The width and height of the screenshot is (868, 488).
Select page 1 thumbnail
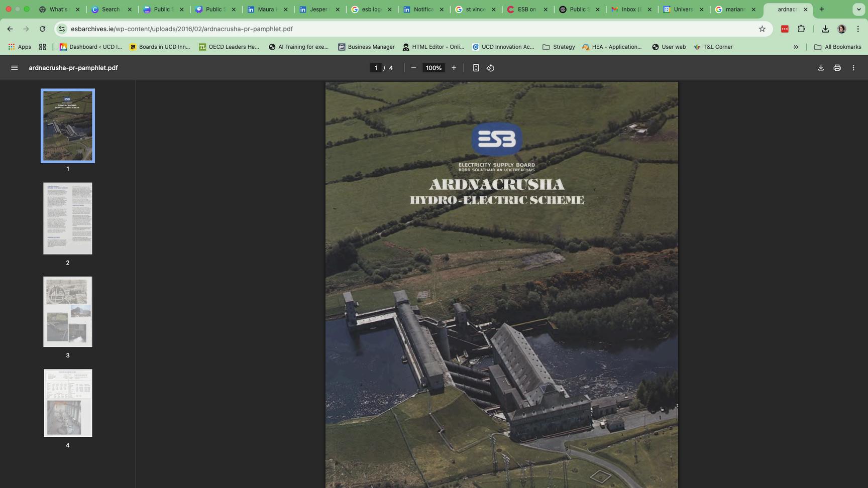(x=68, y=126)
